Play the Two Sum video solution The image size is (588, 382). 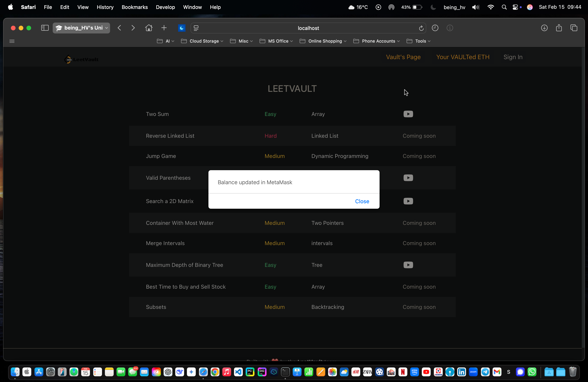click(408, 114)
